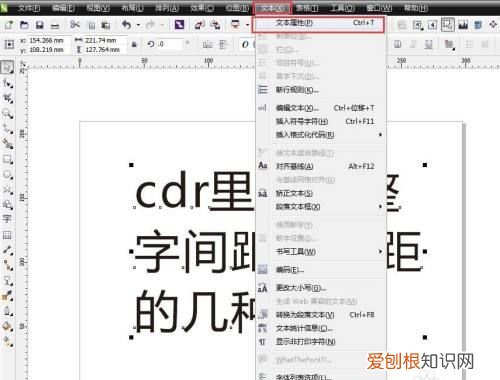
Task: Choose 编辑文本(X) menu entry
Action: tap(321, 108)
